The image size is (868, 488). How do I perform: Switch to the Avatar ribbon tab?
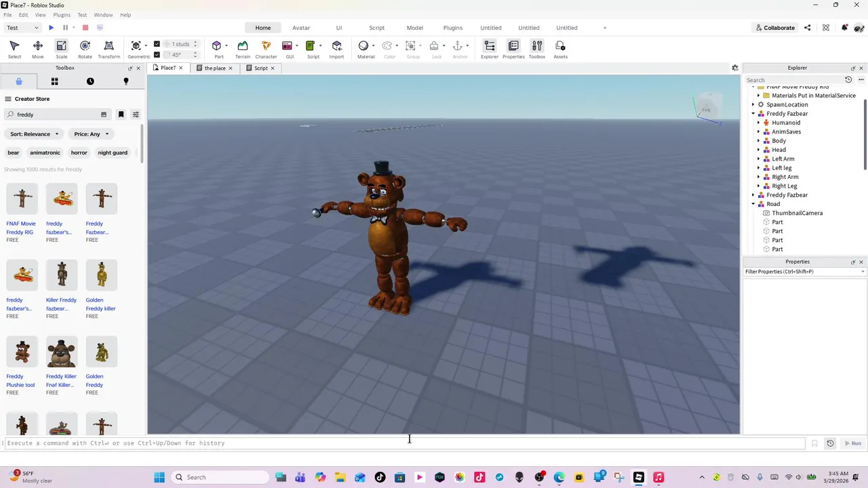301,28
